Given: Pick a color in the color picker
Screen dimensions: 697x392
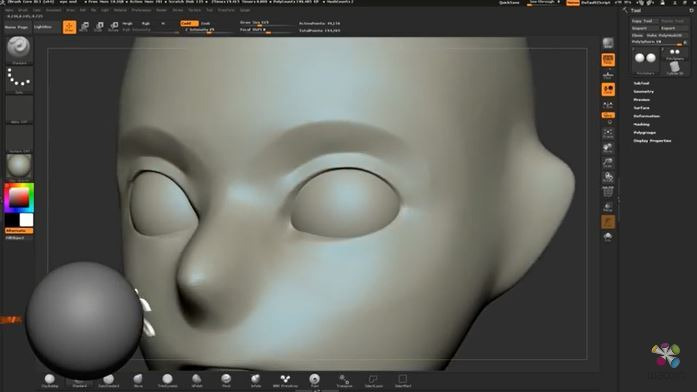Looking at the screenshot, I should tap(19, 198).
